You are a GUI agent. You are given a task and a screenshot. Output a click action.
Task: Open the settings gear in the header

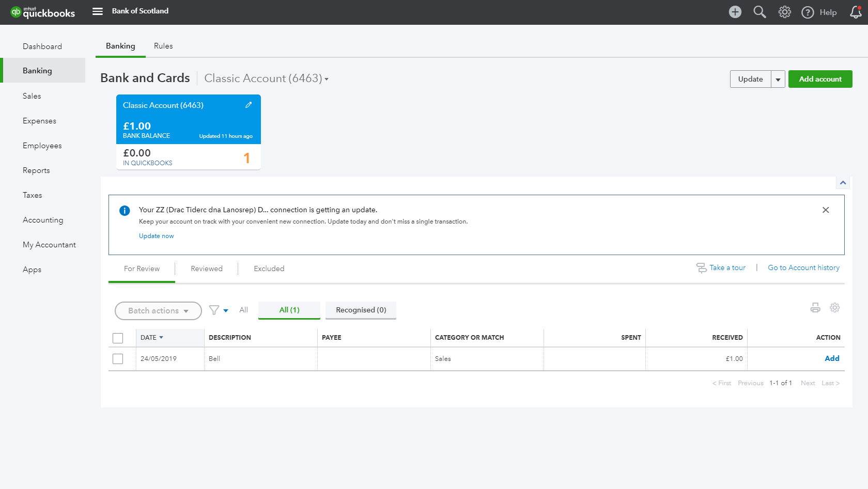point(784,12)
